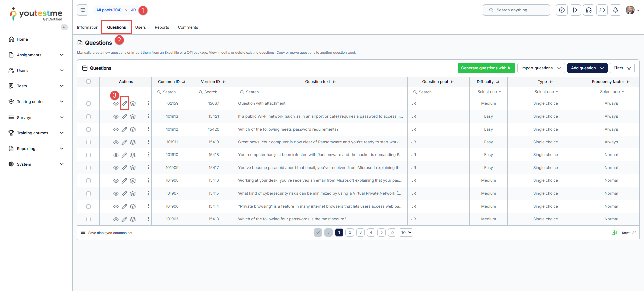The image size is (644, 291).
Task: Collapse the sidebar with double chevron icon
Action: click(64, 27)
